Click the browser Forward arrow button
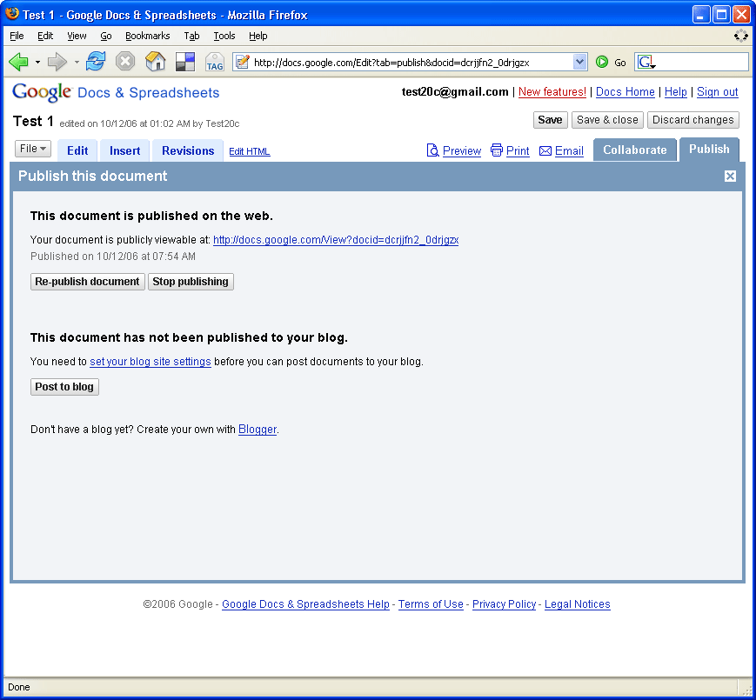 (57, 62)
